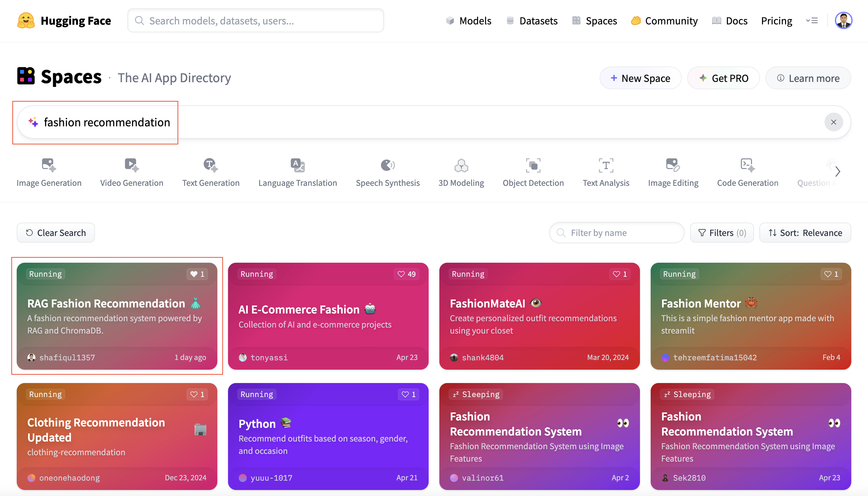
Task: Select the 3D Modeling category
Action: [x=461, y=172]
